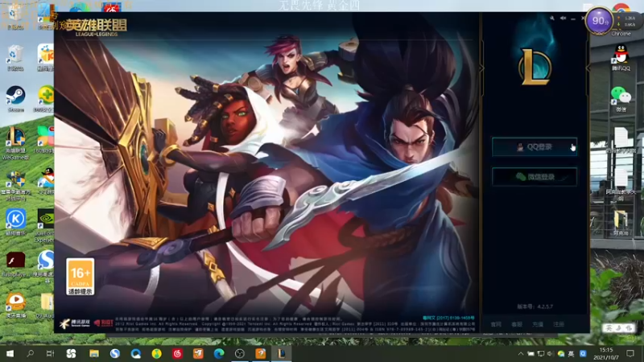
Task: Open the taskbar clock showing 15:15
Action: coord(606,353)
